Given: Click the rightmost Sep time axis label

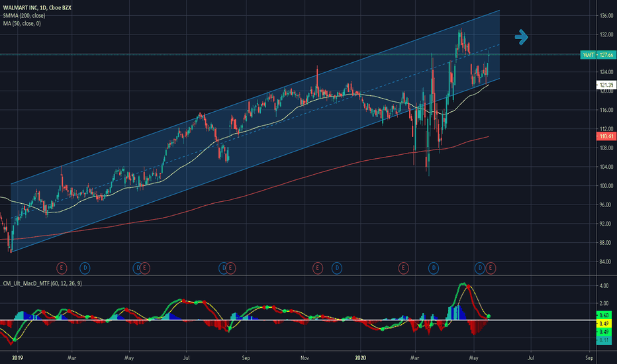Looking at the screenshot, I should [x=589, y=358].
